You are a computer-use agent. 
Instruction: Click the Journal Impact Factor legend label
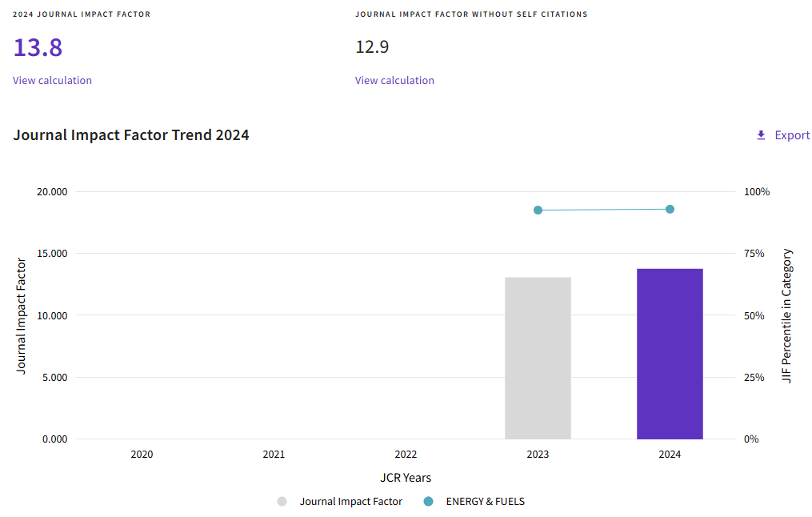351,502
